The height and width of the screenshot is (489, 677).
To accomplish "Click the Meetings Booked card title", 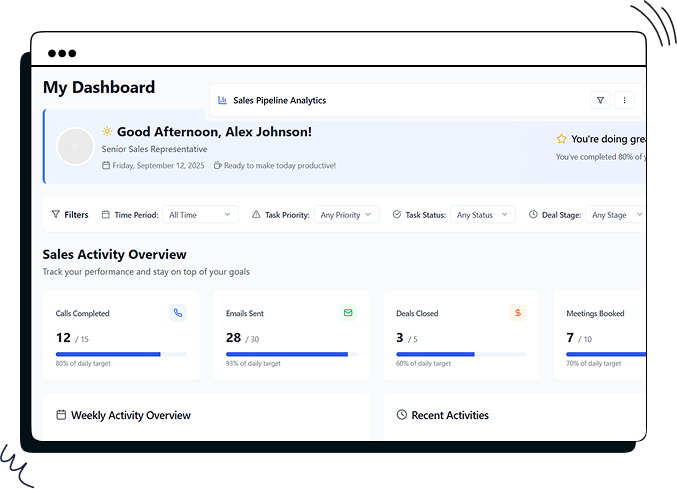I will pos(595,313).
